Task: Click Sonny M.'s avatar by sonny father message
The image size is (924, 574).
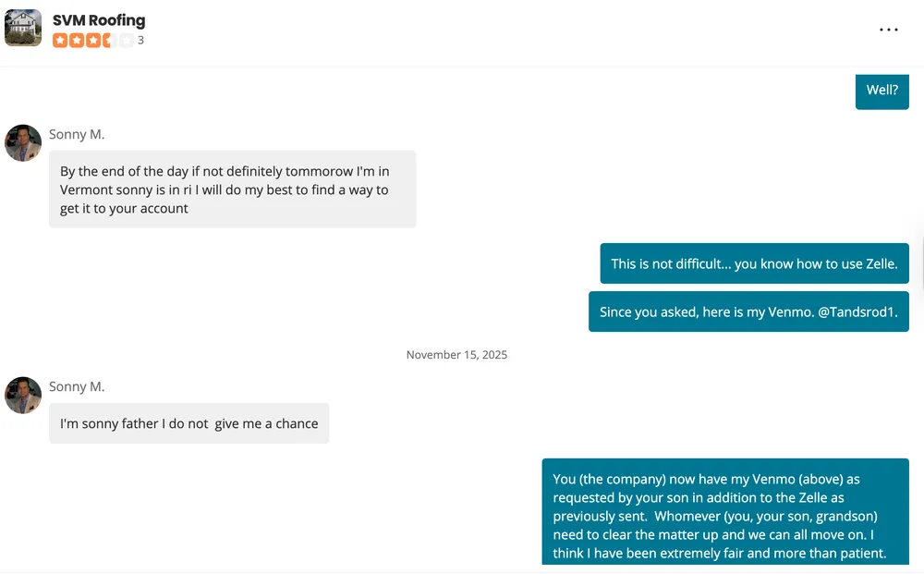Action: [x=23, y=395]
